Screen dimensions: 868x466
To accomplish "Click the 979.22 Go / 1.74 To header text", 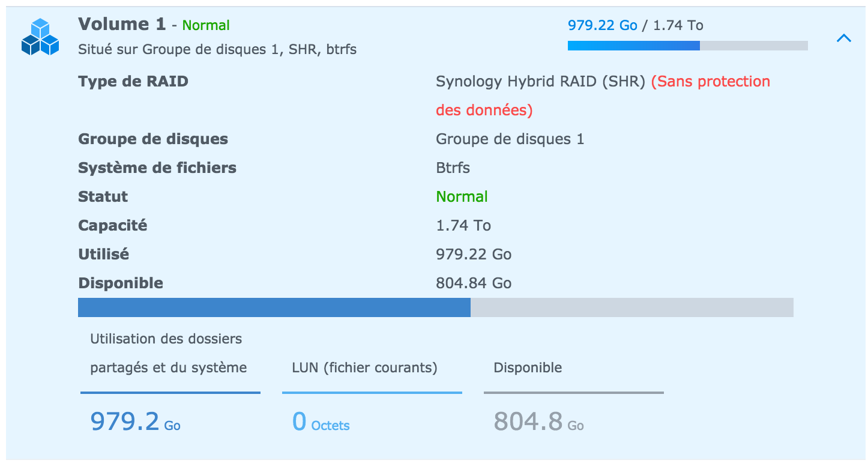I will tap(636, 25).
